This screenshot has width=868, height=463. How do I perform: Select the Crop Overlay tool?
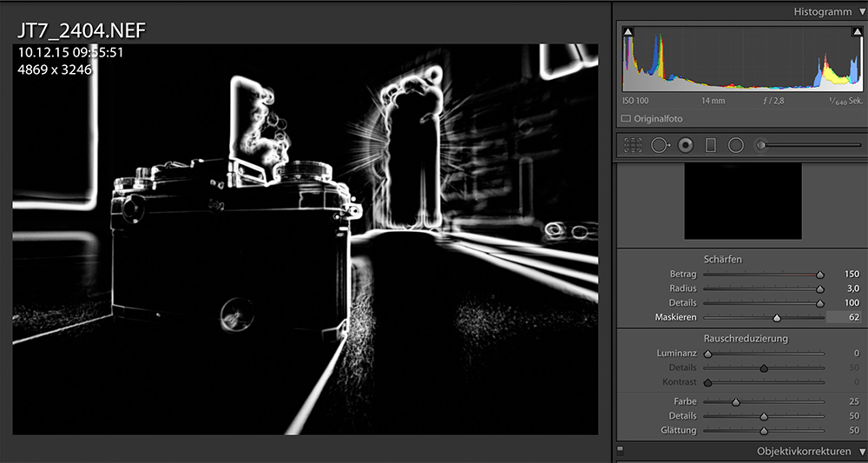pyautogui.click(x=632, y=145)
